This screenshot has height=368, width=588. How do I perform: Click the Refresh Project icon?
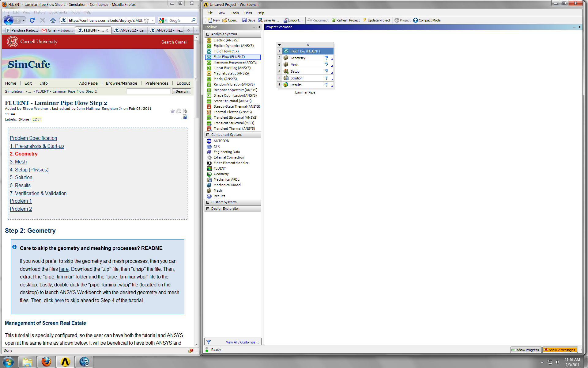pos(334,20)
